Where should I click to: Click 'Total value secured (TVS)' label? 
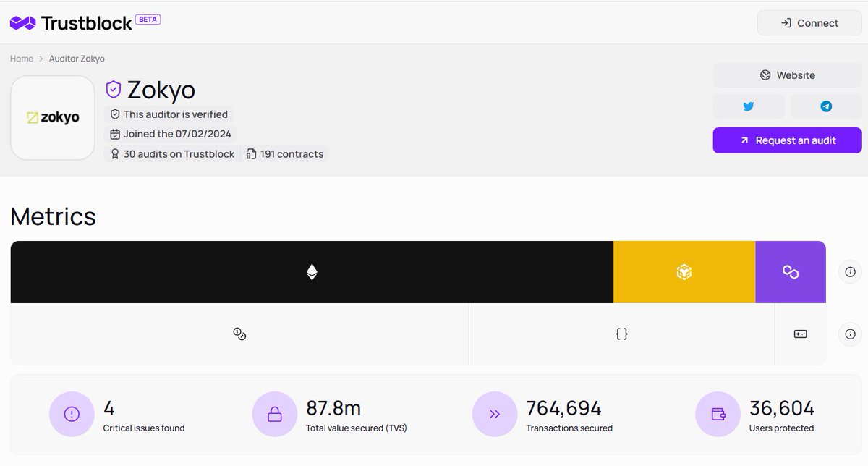pyautogui.click(x=357, y=428)
